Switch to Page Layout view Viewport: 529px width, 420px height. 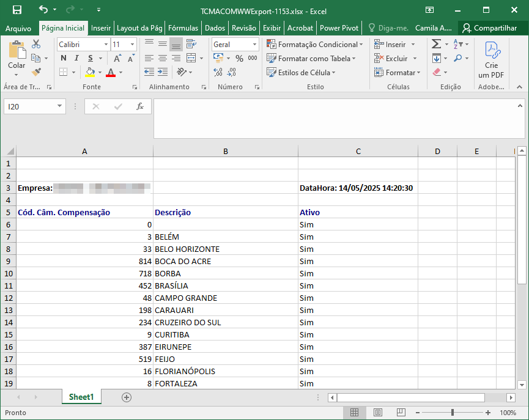(x=378, y=412)
